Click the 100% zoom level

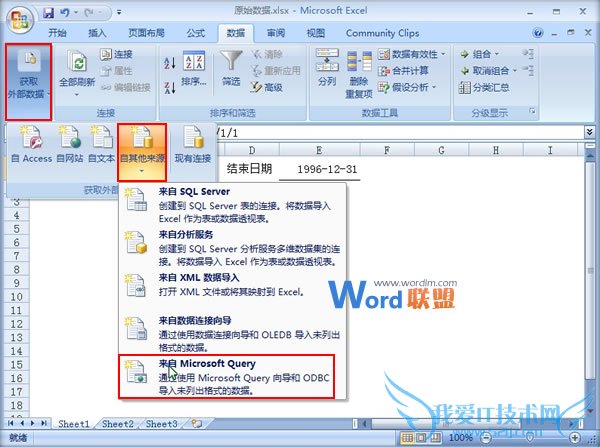tap(461, 437)
